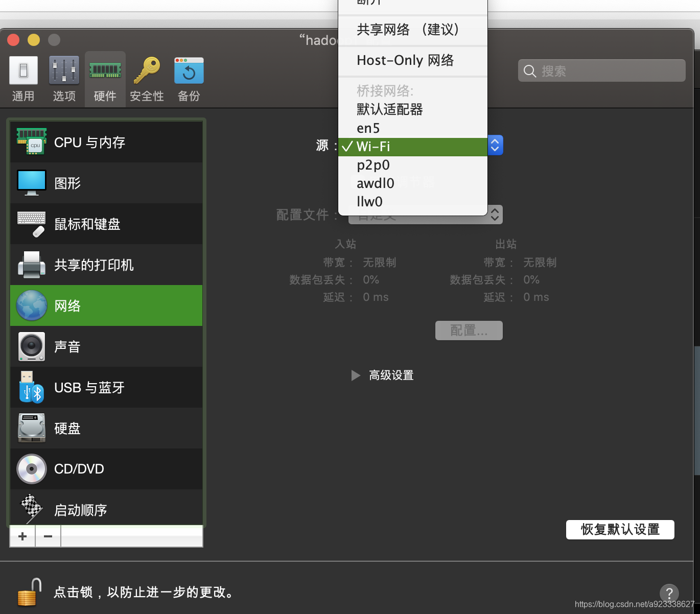Open the 备份 settings pane
The image size is (700, 614).
[x=189, y=78]
